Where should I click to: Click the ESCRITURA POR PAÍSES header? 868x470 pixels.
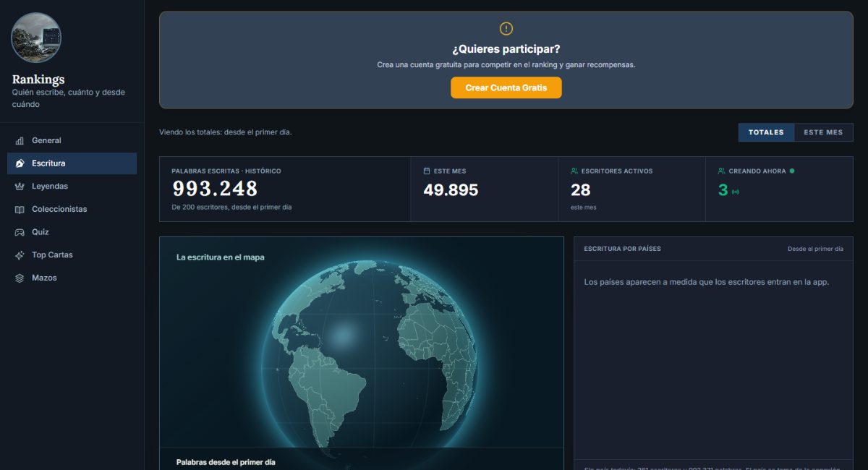click(622, 249)
